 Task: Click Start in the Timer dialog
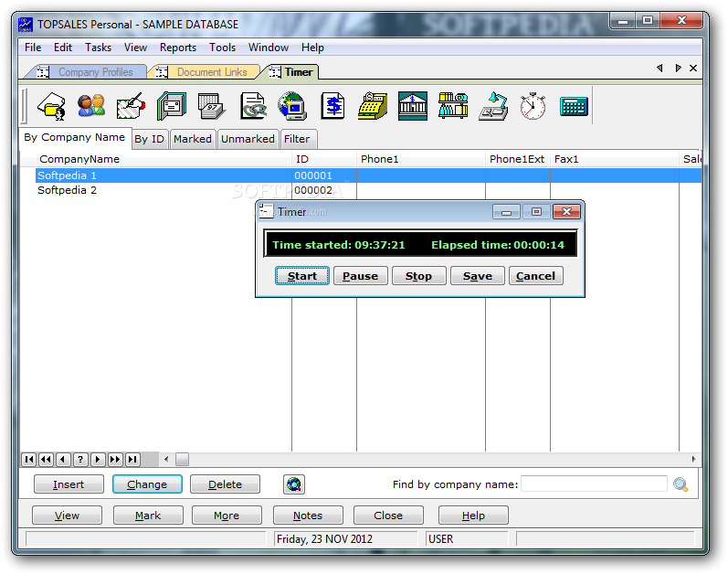302,276
